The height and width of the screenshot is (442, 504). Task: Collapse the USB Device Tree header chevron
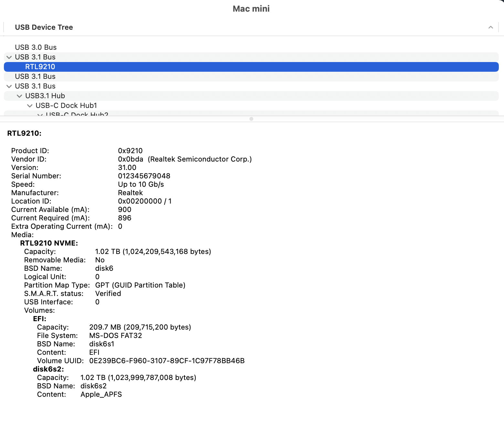tap(490, 27)
